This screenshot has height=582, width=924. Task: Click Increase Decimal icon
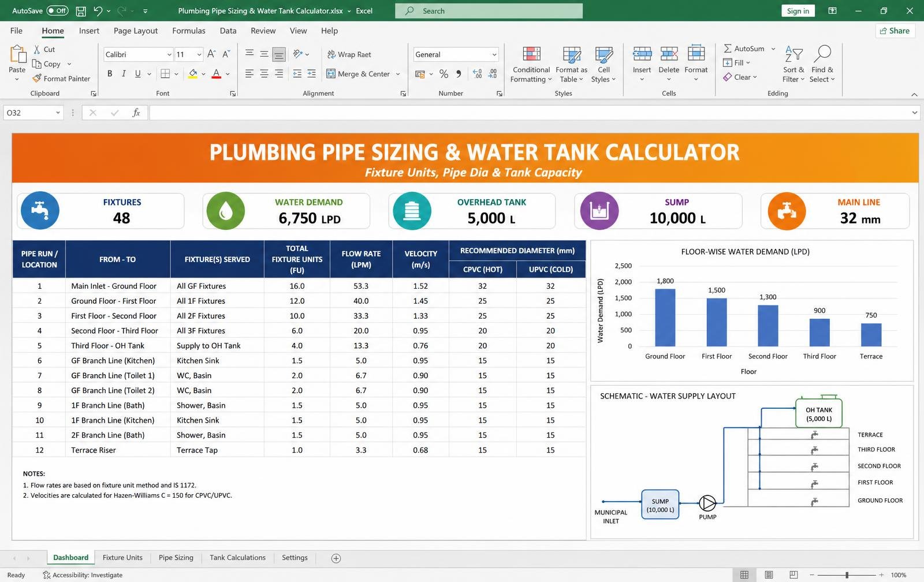pyautogui.click(x=478, y=73)
